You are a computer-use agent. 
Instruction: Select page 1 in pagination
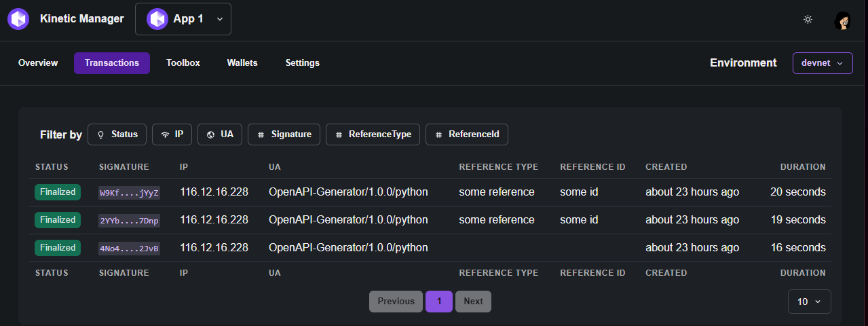tap(439, 302)
